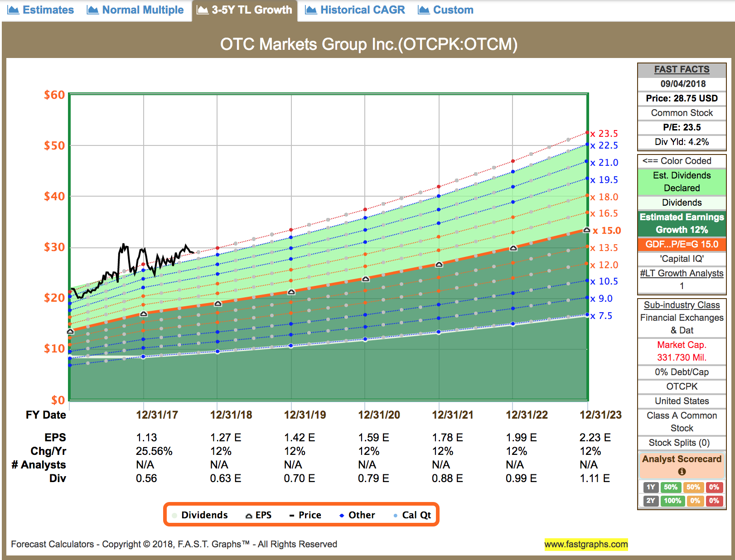Click the FAST FACTS panel header
Image resolution: width=735 pixels, height=560 pixels.
pyautogui.click(x=681, y=69)
